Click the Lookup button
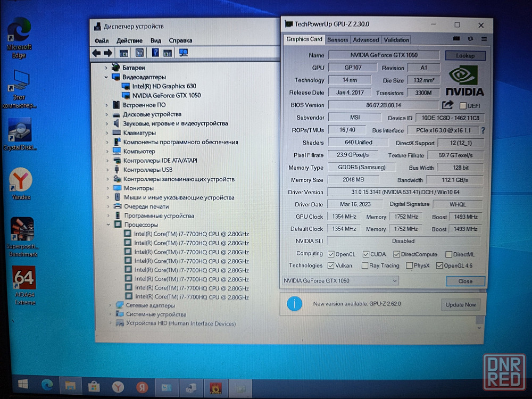The image size is (532, 399). [465, 55]
